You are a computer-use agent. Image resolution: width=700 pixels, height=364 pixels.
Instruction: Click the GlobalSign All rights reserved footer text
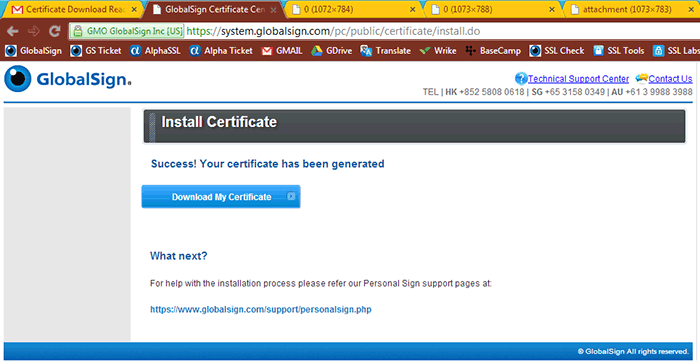coord(633,351)
